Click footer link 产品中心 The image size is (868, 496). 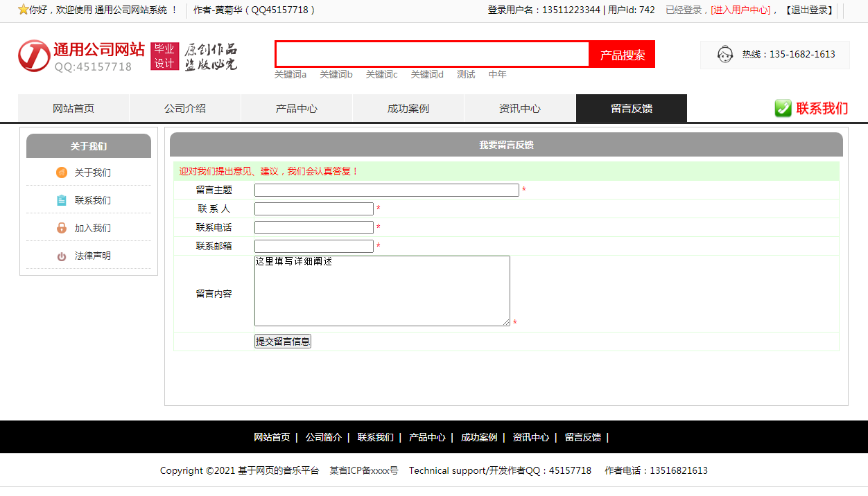pyautogui.click(x=427, y=437)
